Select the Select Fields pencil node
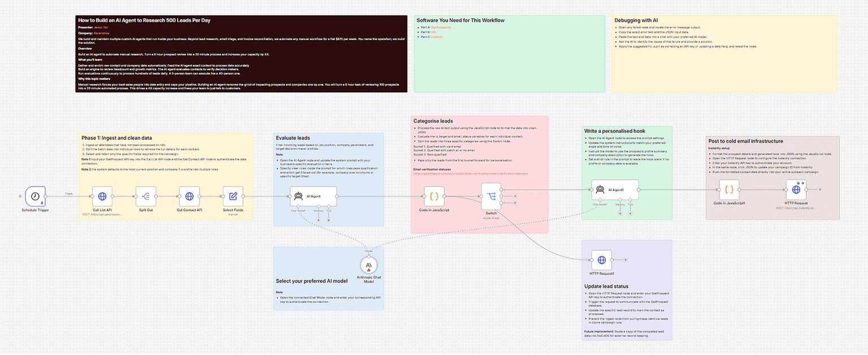868x355 pixels. point(233,196)
